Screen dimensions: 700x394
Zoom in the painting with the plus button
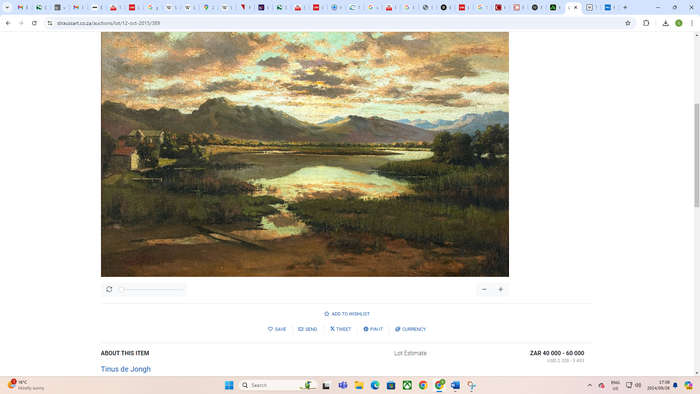click(x=500, y=290)
